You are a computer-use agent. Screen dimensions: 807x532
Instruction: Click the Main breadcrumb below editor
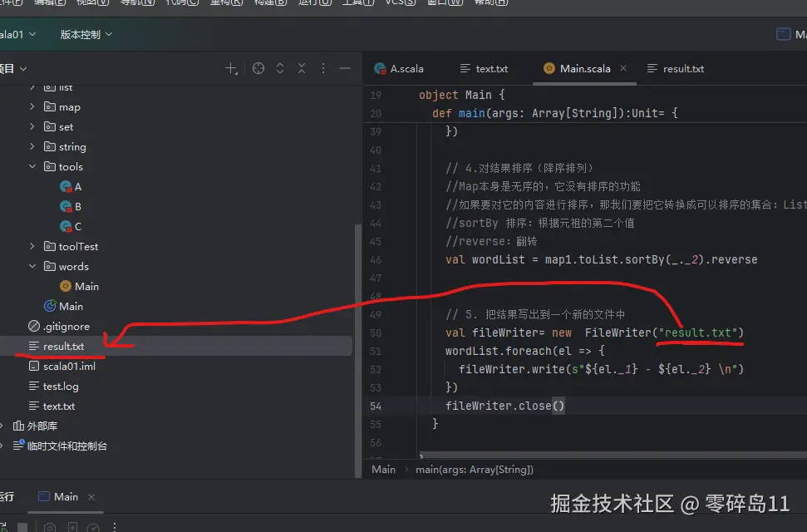383,469
